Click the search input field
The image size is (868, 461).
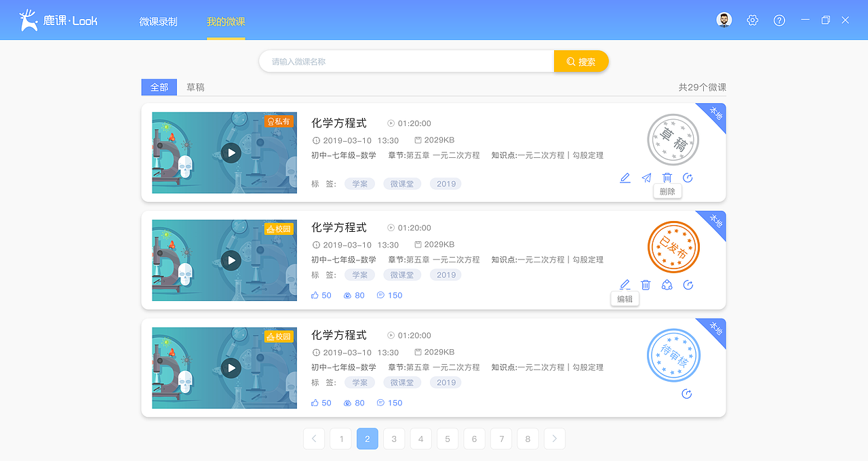pos(406,60)
